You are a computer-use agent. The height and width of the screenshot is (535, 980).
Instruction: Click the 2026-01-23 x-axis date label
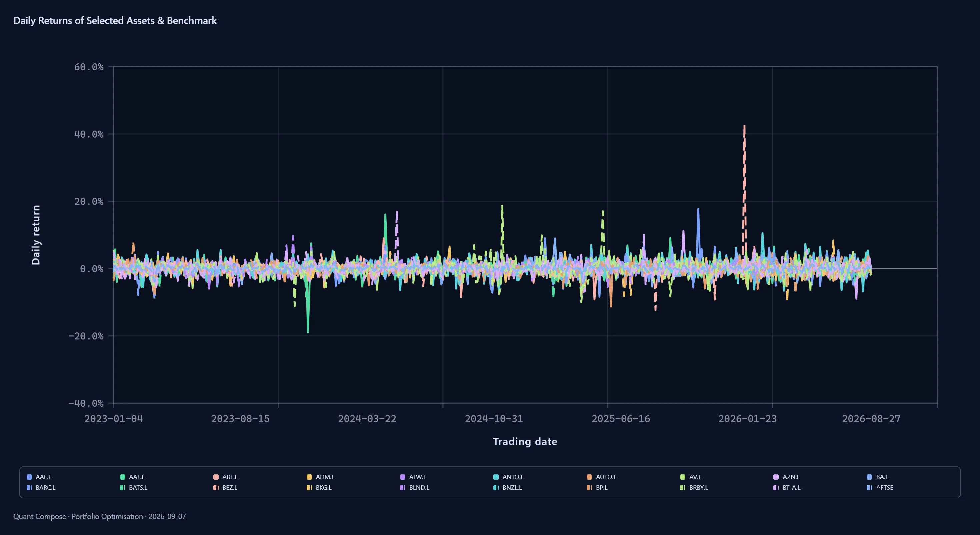[x=748, y=419]
